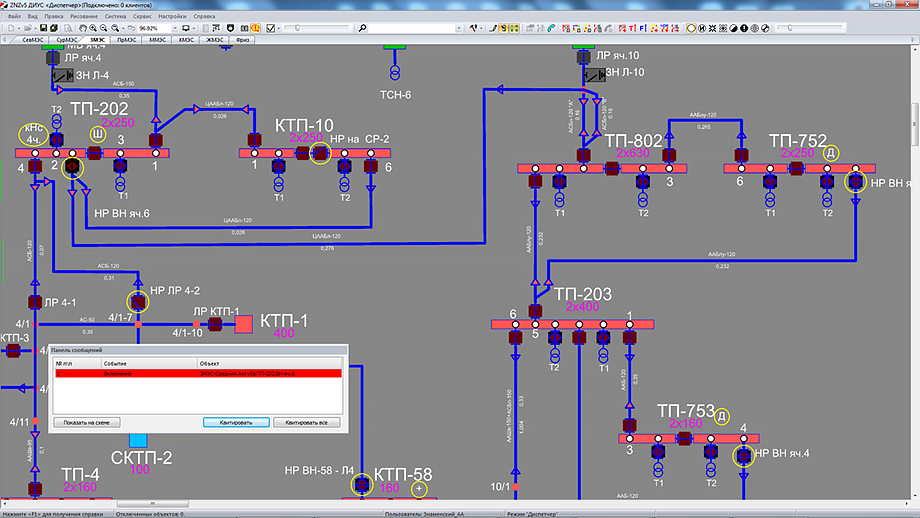Expand the New document dropdown arrow
This screenshot has height=518, width=920.
tap(19, 29)
